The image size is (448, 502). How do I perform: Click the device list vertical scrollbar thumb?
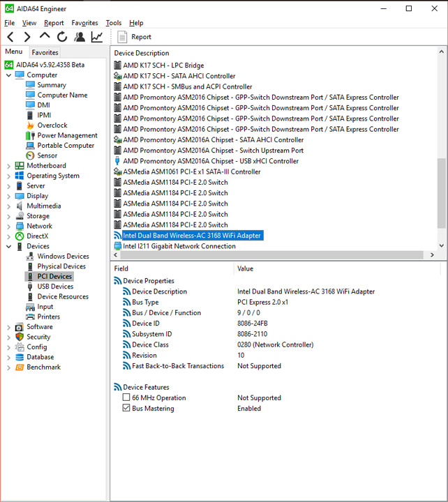442,193
